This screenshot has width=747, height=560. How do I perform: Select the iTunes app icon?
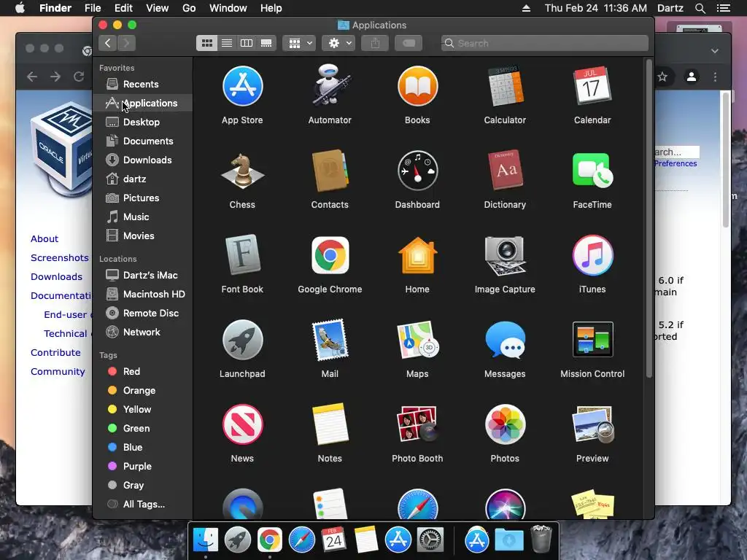[x=592, y=255]
